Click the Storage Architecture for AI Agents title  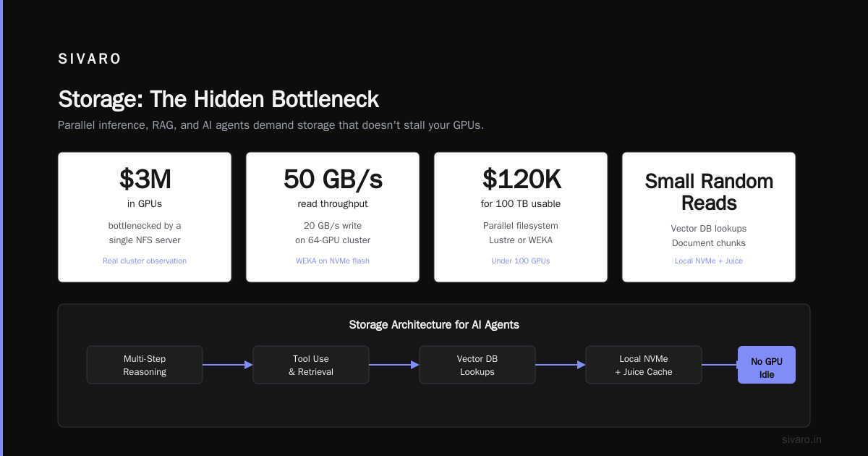pos(434,324)
